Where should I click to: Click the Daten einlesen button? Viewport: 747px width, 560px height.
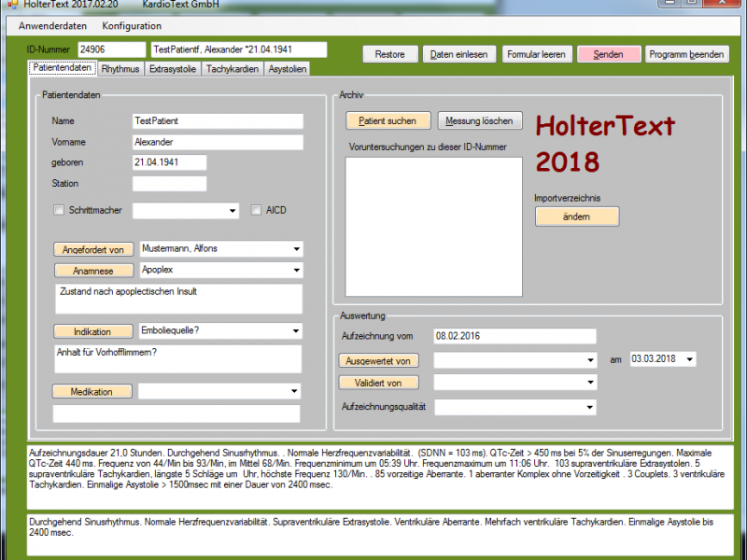point(459,54)
